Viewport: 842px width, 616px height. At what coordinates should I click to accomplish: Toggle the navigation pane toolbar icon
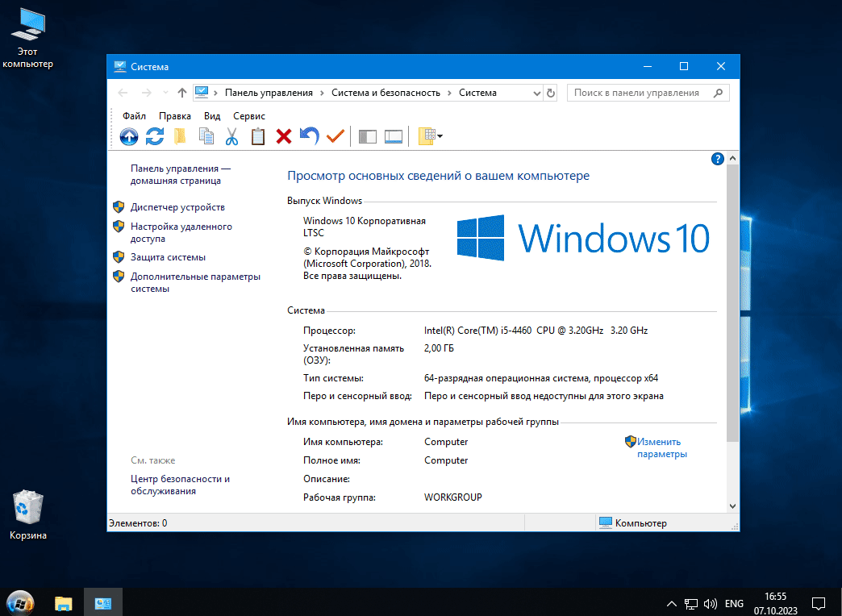coord(367,136)
